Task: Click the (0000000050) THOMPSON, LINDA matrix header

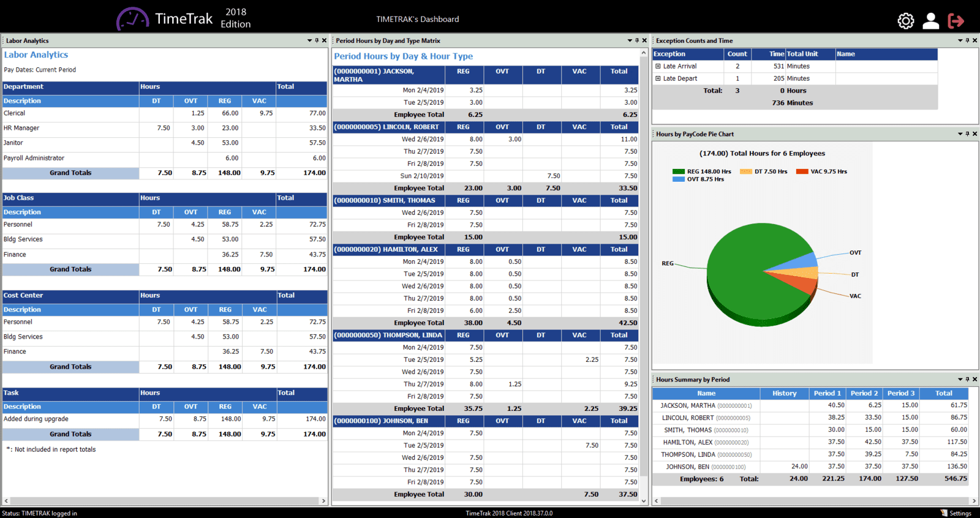Action: (x=388, y=335)
